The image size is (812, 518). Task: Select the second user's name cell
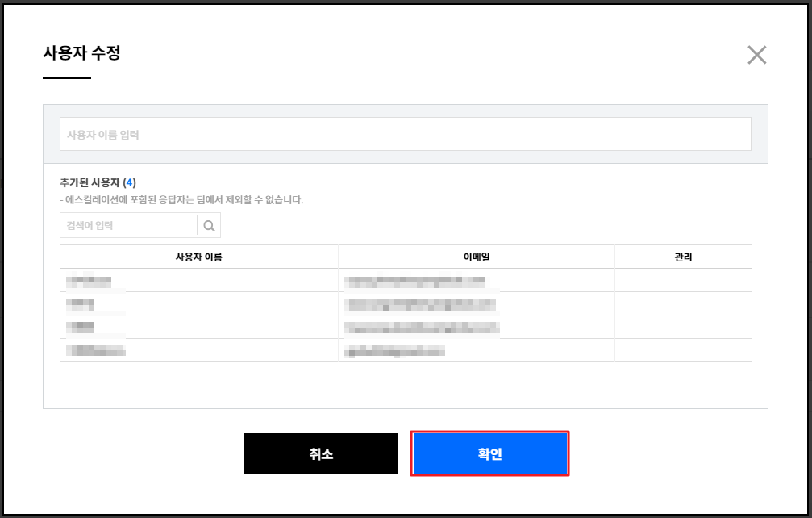click(x=81, y=304)
